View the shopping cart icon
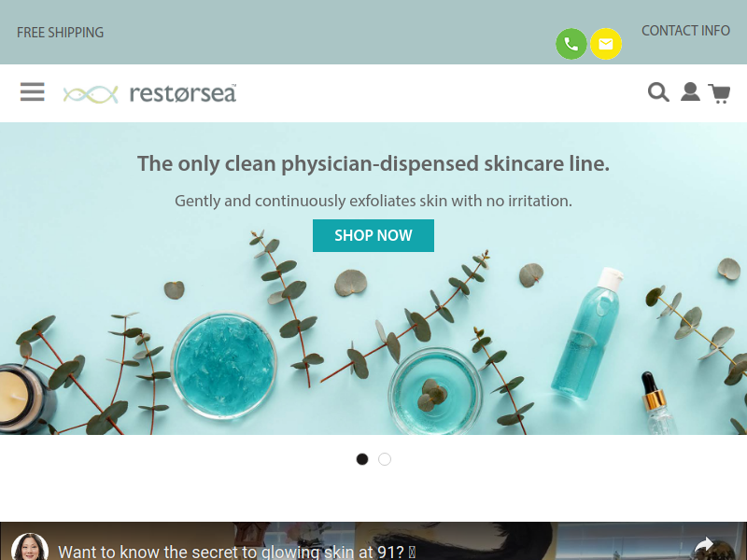 tap(719, 92)
